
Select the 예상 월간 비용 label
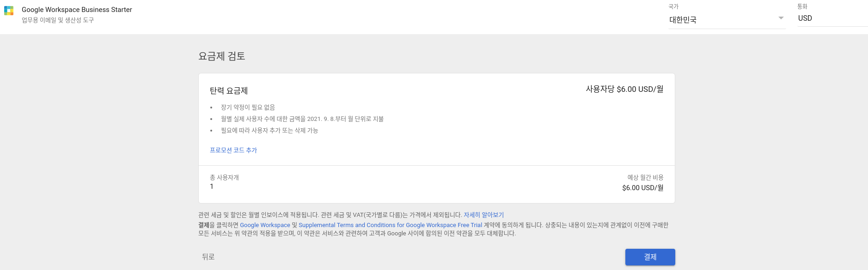pos(645,178)
